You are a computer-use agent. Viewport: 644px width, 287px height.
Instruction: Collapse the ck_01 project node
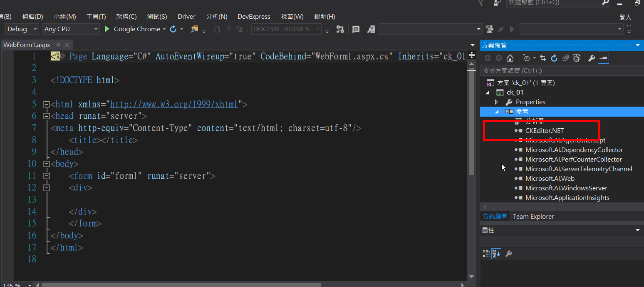(488, 92)
